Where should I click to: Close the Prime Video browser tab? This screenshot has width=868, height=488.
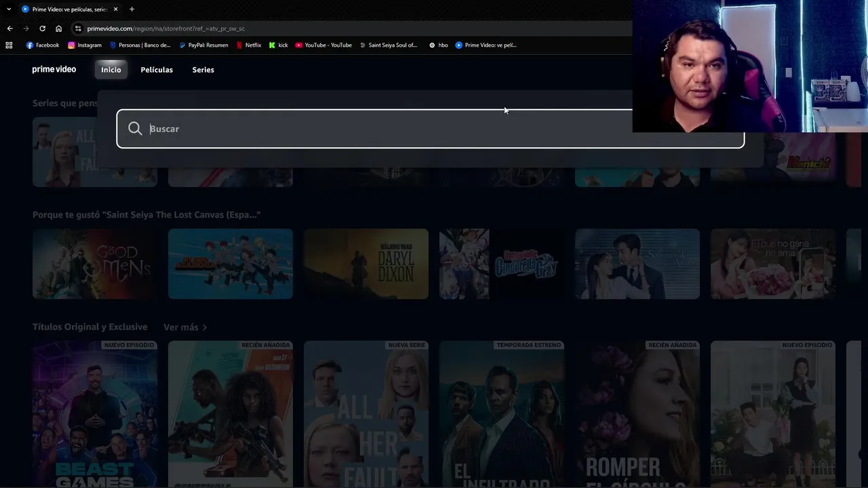point(115,9)
